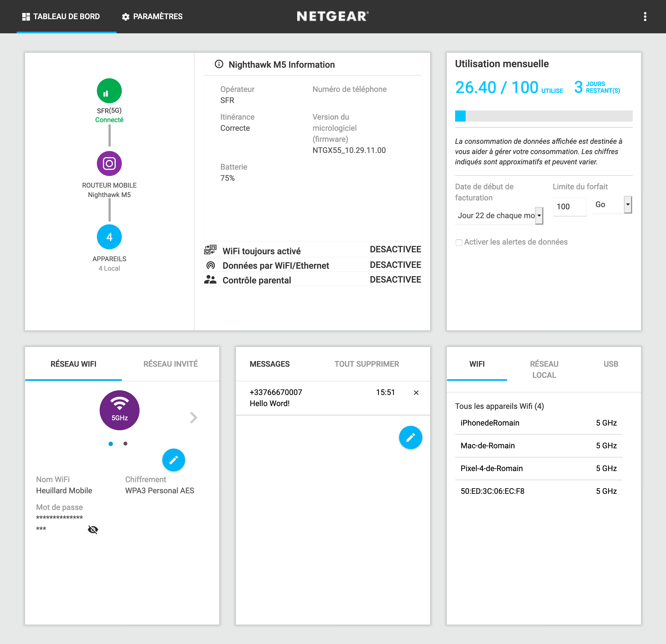Click TOUT SUPPRIMER to delete all messages

point(367,364)
